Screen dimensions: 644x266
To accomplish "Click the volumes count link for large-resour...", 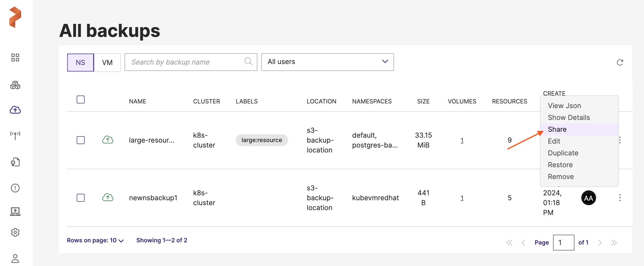I will pos(462,140).
